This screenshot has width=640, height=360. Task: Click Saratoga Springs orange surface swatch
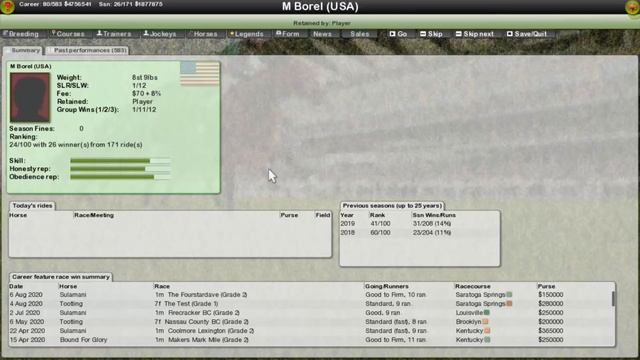pyautogui.click(x=509, y=303)
